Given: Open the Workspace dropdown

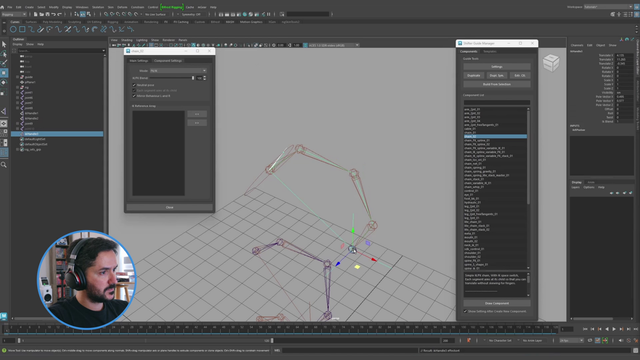Looking at the screenshot, I should pyautogui.click(x=608, y=7).
